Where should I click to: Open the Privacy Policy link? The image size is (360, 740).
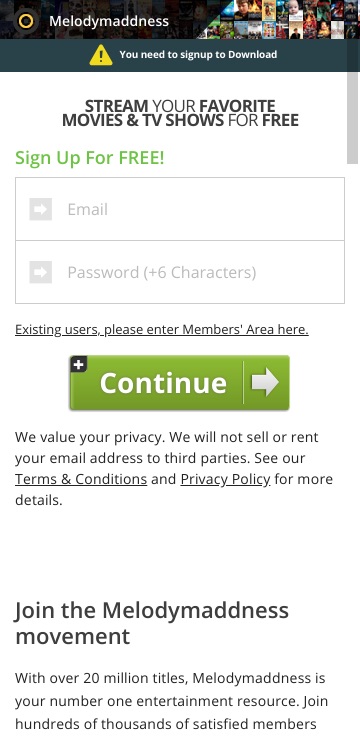coord(226,479)
